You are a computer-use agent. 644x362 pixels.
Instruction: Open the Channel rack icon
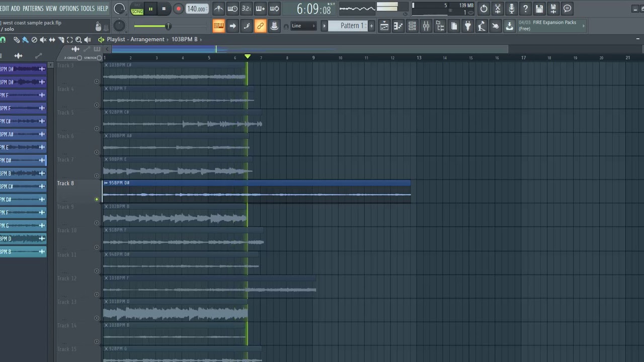point(412,26)
